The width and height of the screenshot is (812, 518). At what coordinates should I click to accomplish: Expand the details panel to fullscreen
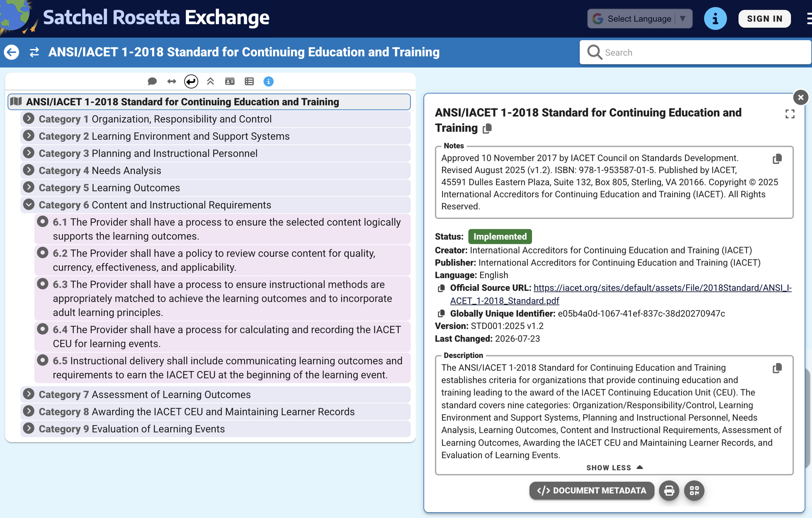pyautogui.click(x=790, y=114)
